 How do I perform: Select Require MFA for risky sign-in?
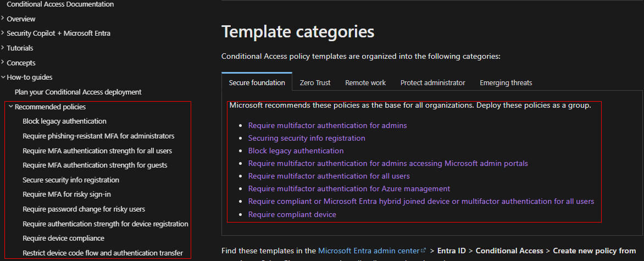(x=66, y=195)
